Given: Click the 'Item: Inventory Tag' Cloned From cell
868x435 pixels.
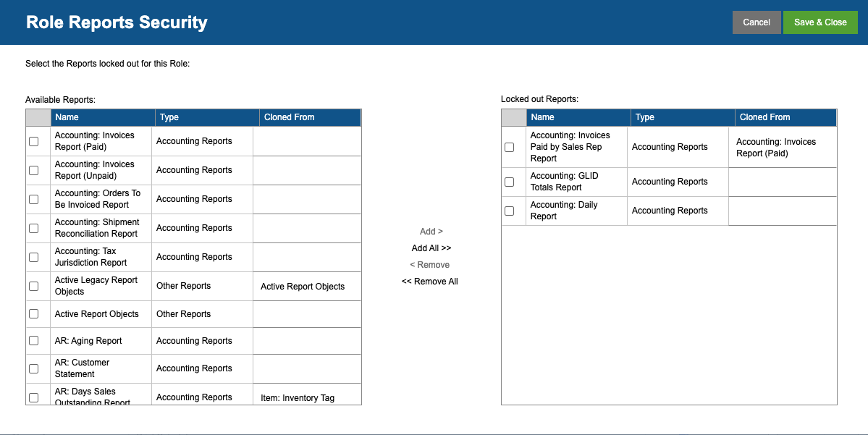Looking at the screenshot, I should [298, 398].
